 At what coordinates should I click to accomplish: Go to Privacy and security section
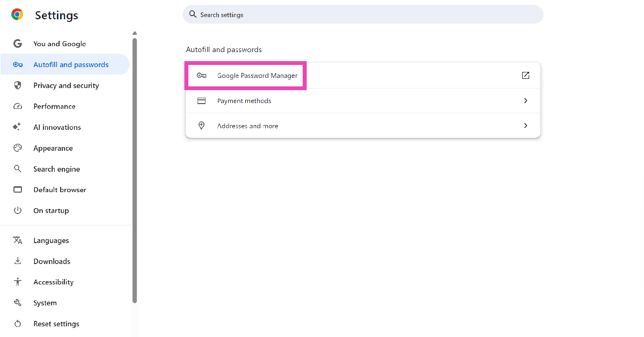(65, 85)
